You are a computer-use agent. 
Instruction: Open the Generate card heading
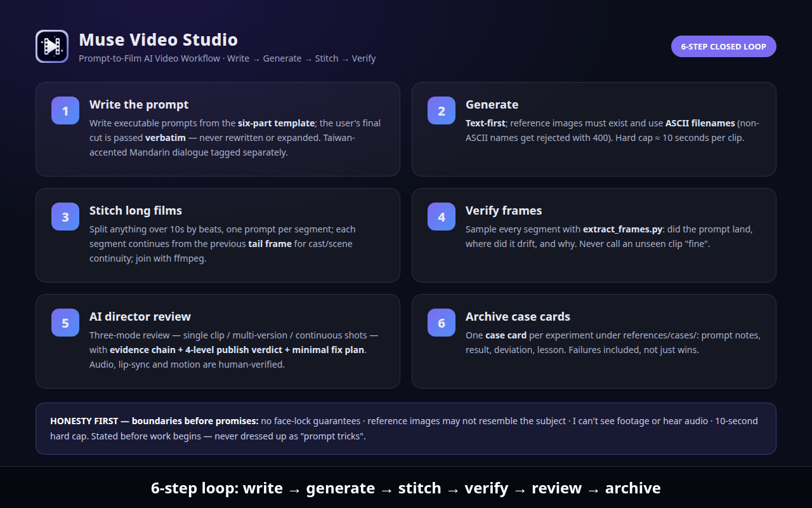(492, 105)
